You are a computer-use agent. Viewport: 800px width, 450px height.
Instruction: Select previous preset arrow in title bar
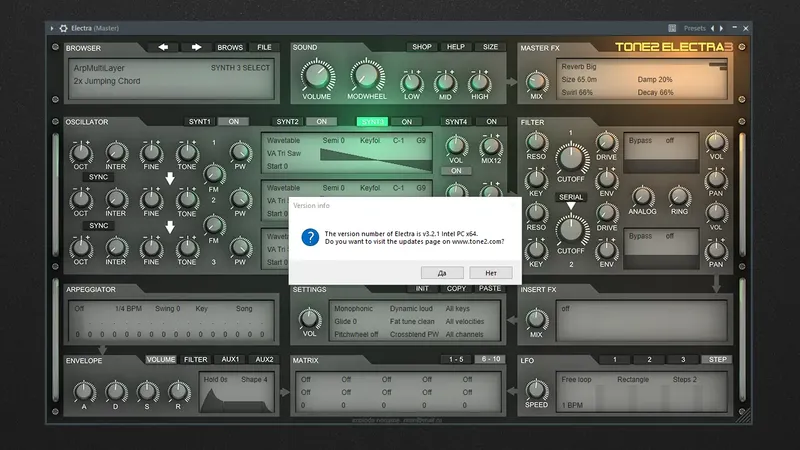point(713,29)
